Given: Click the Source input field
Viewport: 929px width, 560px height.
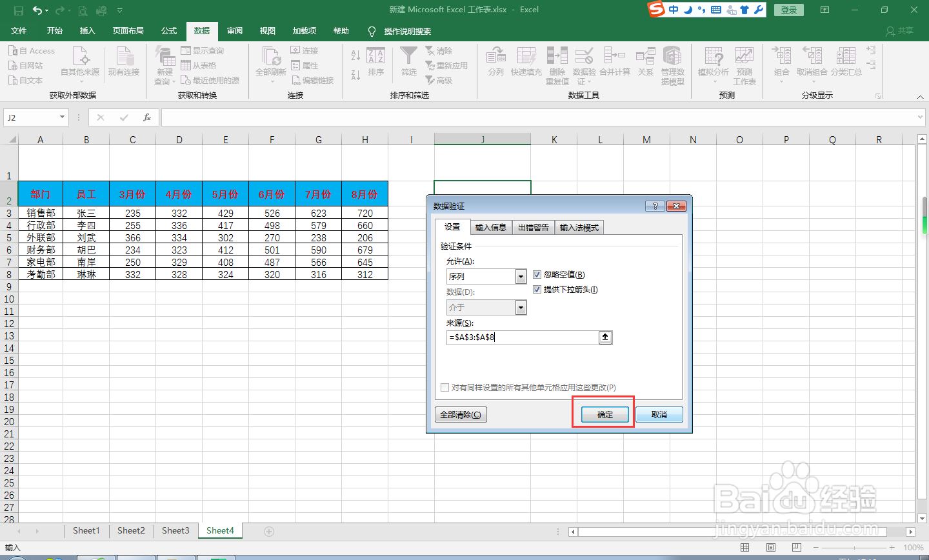Looking at the screenshot, I should (523, 337).
